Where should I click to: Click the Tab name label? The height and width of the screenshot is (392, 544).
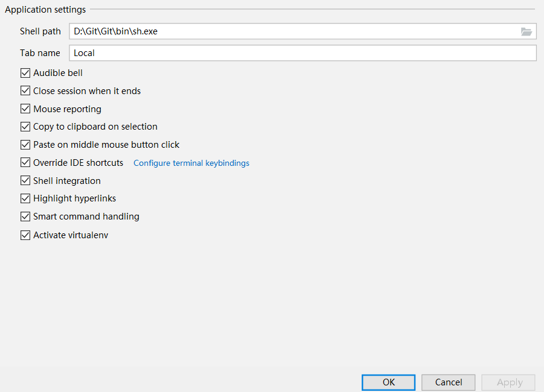coord(40,53)
